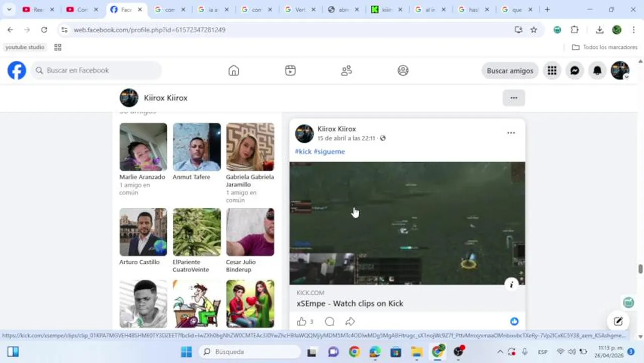Open the Kick clip video preview thumbnail
644x363 pixels.
407,223
